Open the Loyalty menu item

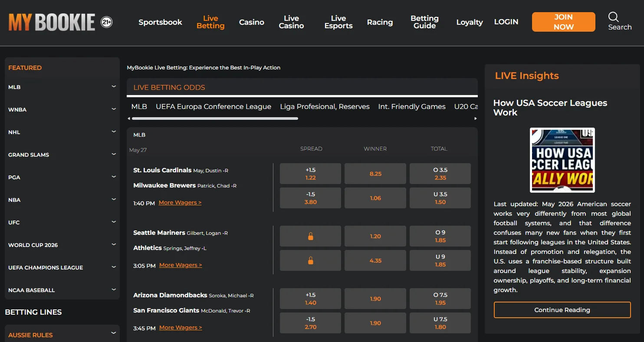(470, 22)
